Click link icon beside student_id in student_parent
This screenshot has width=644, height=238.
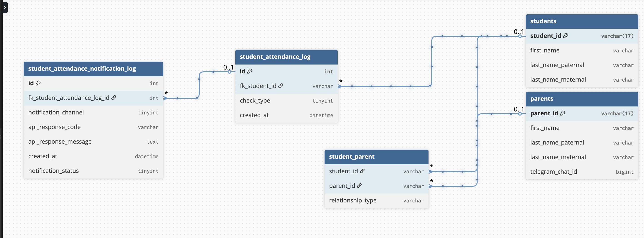pyautogui.click(x=362, y=171)
